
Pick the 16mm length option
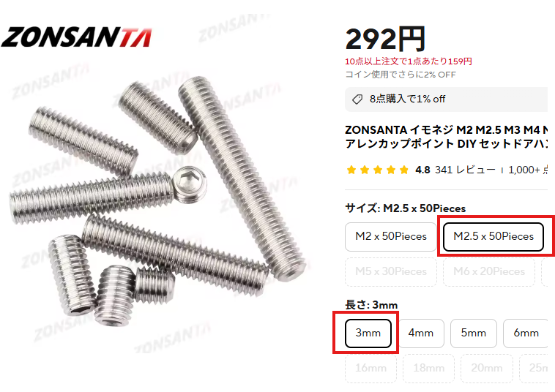[370, 368]
